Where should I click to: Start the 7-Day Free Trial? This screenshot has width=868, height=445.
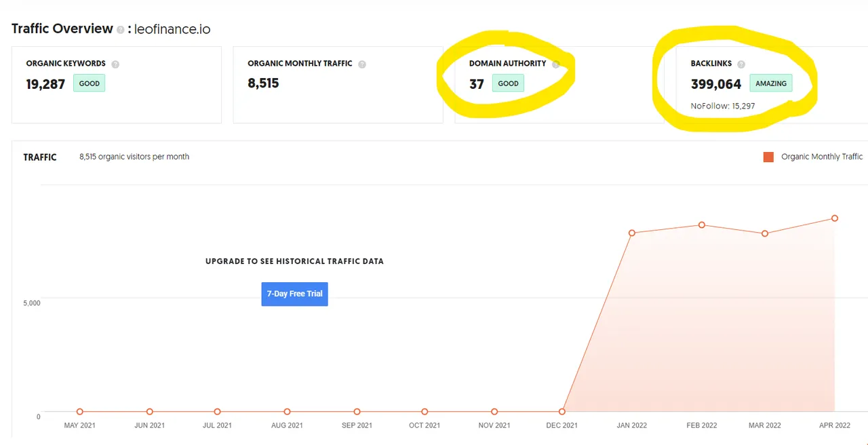coord(294,294)
